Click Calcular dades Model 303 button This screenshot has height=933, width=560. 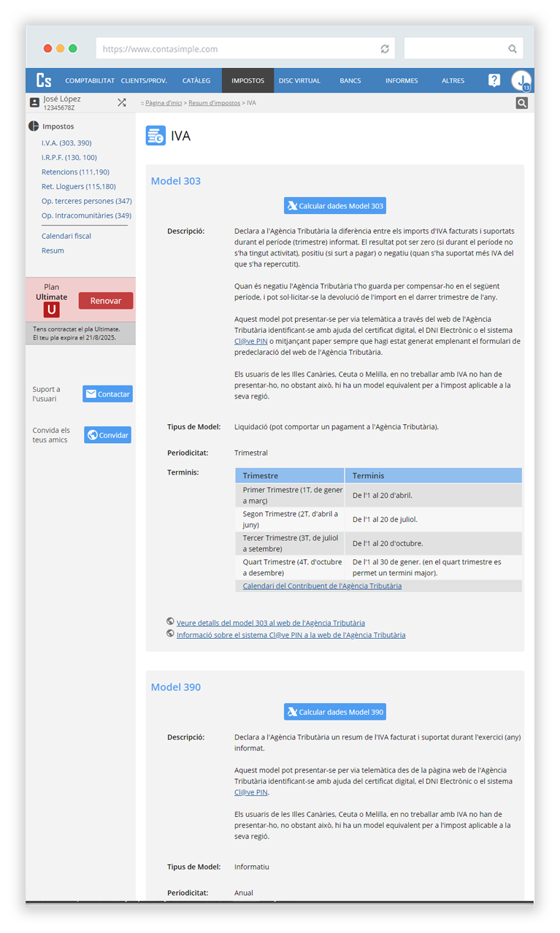coord(335,206)
